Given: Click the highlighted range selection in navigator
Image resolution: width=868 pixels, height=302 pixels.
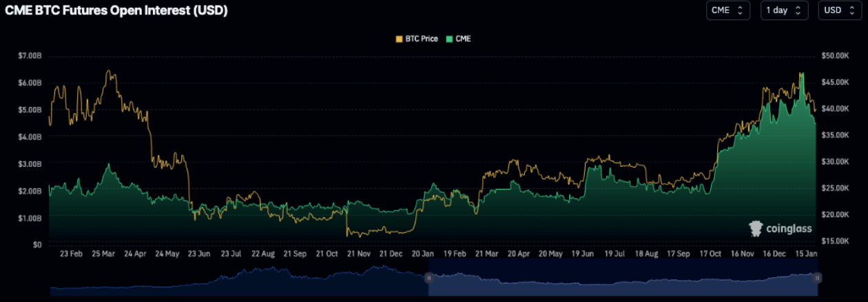Looking at the screenshot, I should pyautogui.click(x=623, y=278).
